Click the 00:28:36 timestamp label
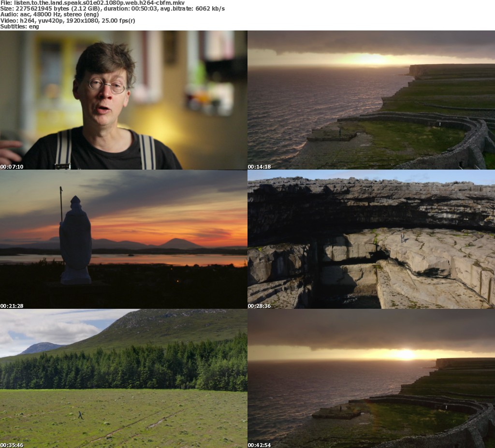This screenshot has height=448, width=495. tap(259, 306)
